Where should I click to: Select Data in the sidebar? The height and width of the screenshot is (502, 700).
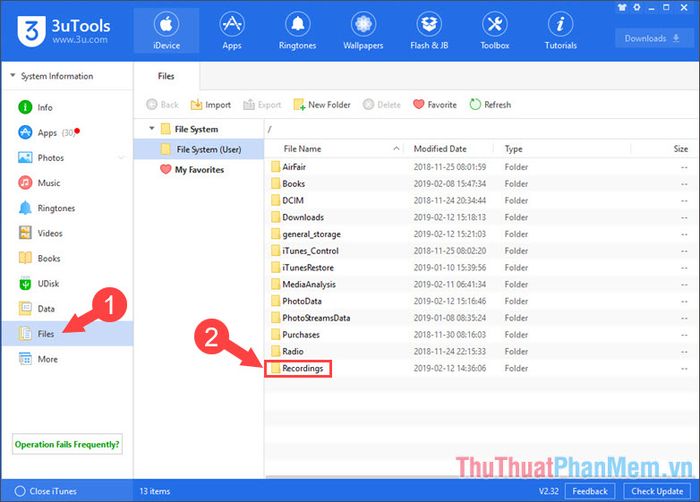[x=67, y=309]
